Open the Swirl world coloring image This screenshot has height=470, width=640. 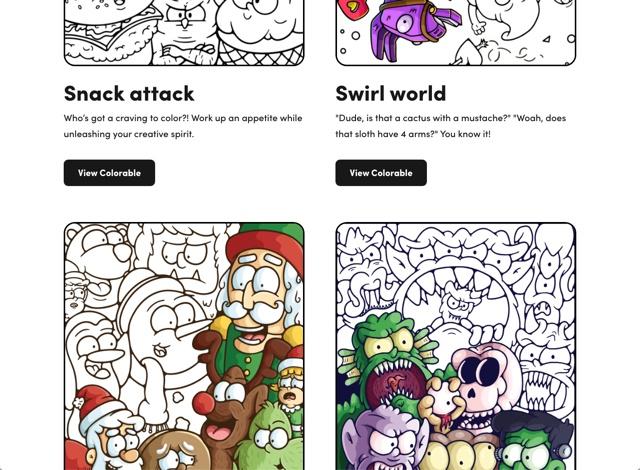tap(456, 33)
